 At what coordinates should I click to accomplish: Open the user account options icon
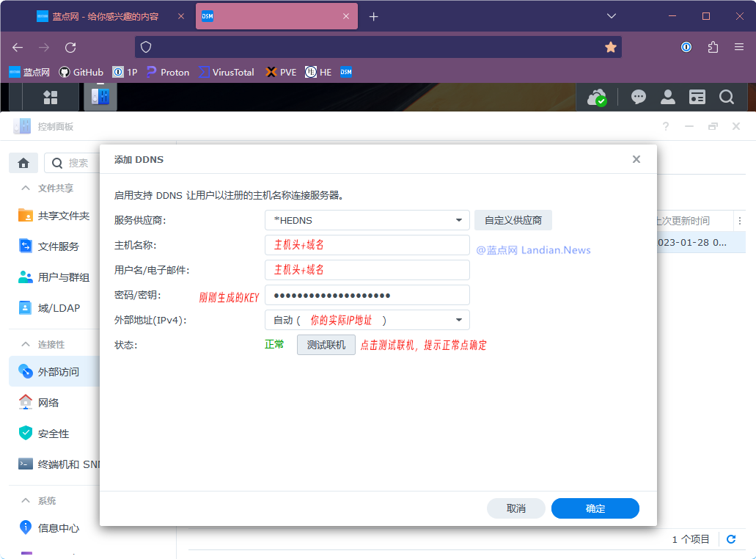(668, 98)
